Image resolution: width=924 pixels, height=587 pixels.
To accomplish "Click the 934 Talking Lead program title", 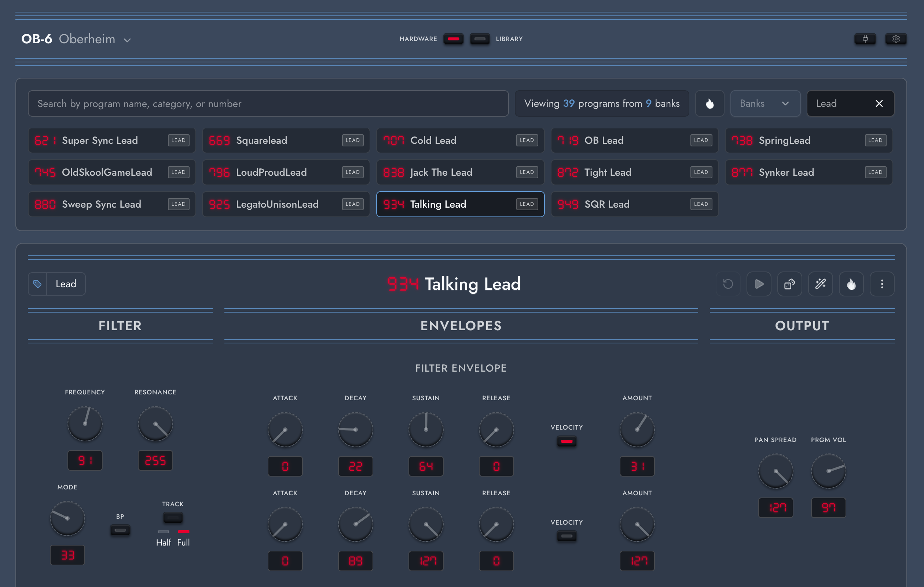I will pyautogui.click(x=454, y=284).
